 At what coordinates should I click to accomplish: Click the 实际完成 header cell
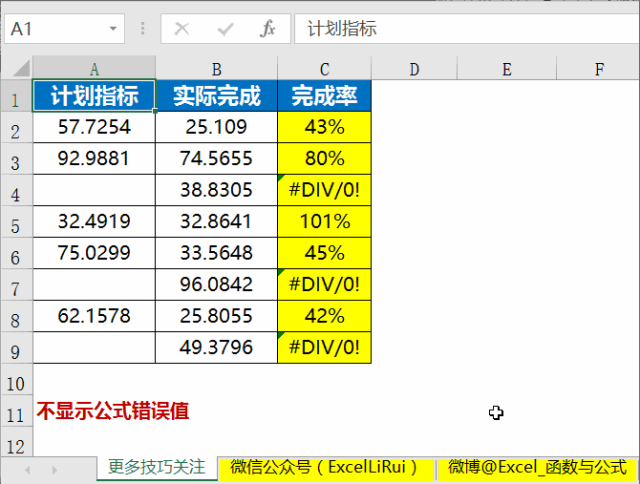pos(216,96)
